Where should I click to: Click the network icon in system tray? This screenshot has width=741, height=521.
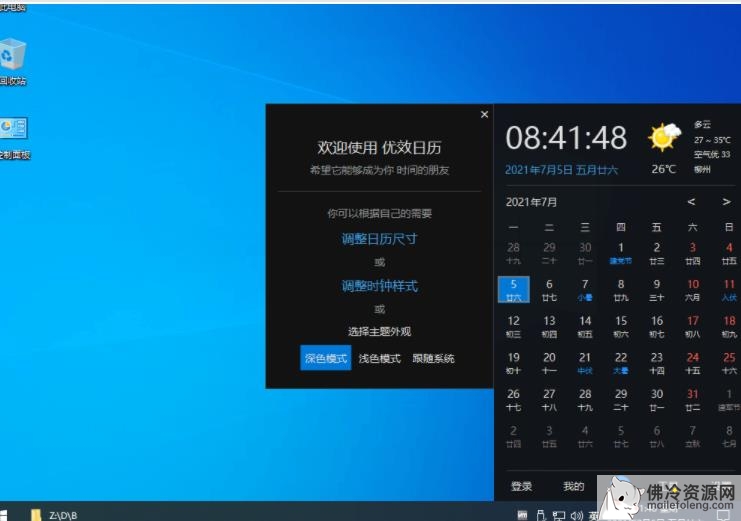click(x=557, y=515)
